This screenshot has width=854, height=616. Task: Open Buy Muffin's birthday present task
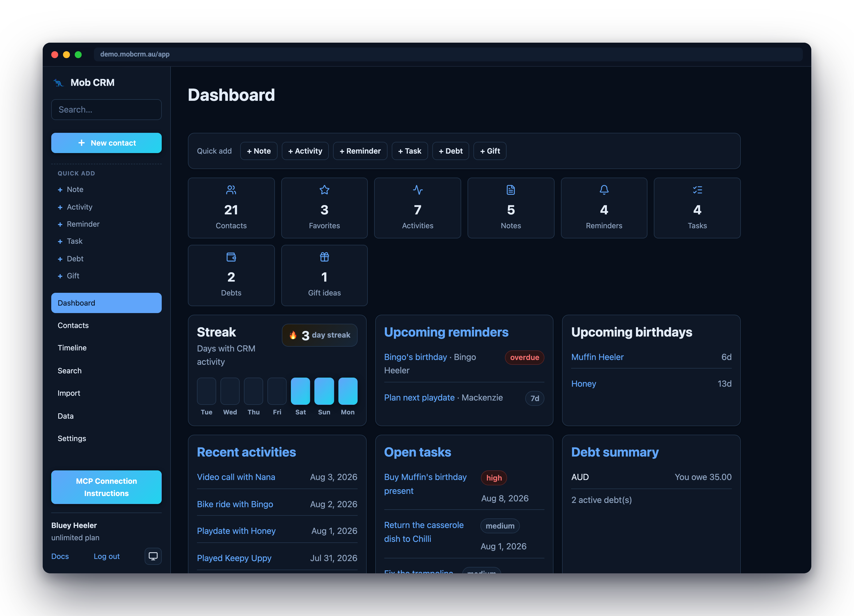pos(425,484)
